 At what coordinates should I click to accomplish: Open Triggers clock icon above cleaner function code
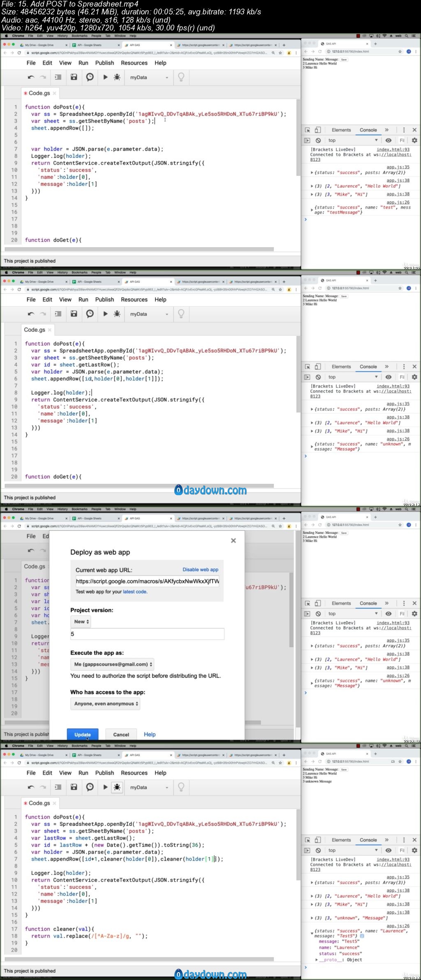click(90, 787)
